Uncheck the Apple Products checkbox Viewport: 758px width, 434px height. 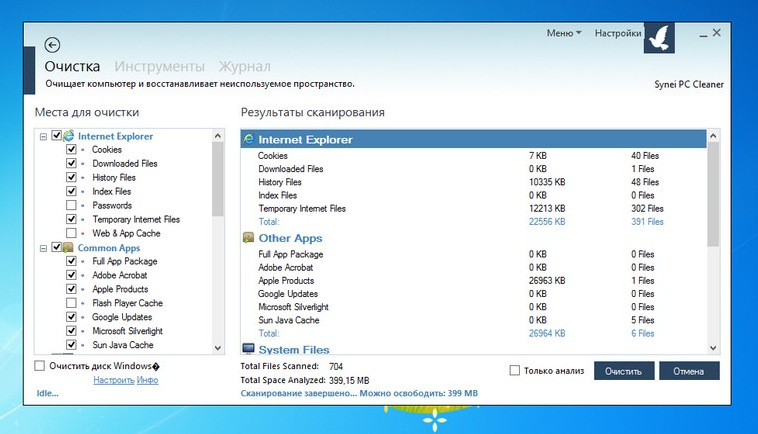[x=71, y=289]
